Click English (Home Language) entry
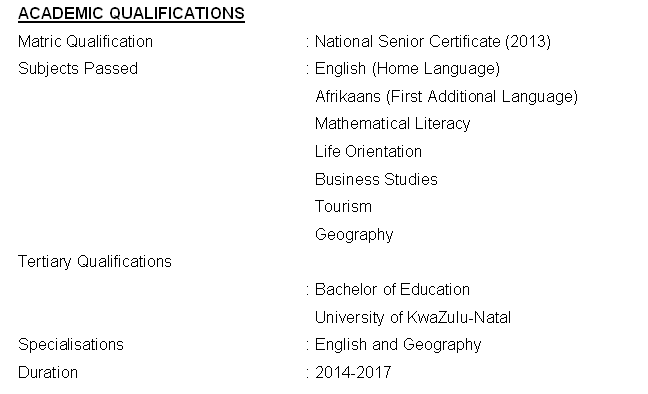 point(407,69)
